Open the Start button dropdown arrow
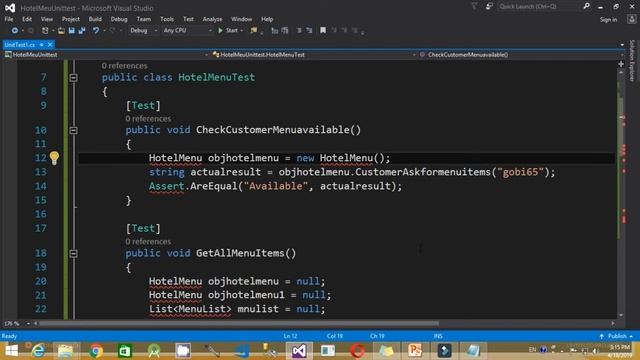 click(x=242, y=31)
